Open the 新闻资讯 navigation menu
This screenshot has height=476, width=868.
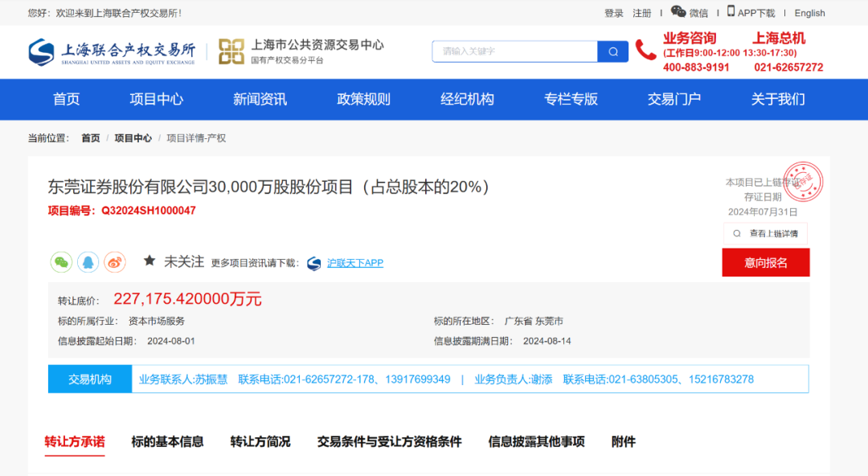tap(260, 100)
